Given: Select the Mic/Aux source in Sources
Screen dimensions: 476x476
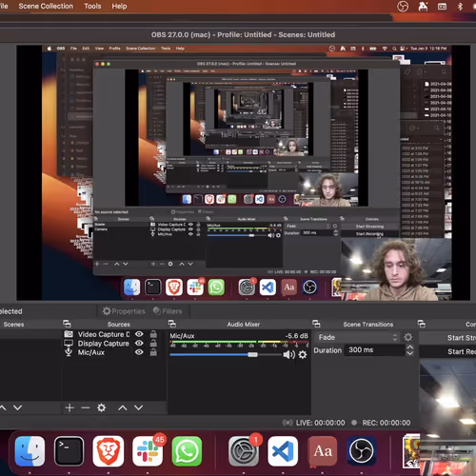Looking at the screenshot, I should (91, 352).
